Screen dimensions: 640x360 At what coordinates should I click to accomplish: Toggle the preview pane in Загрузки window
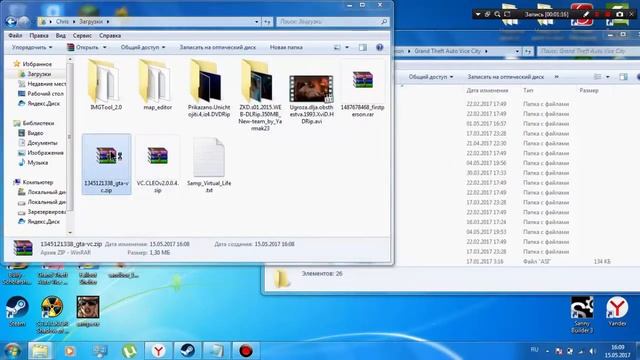[363, 47]
